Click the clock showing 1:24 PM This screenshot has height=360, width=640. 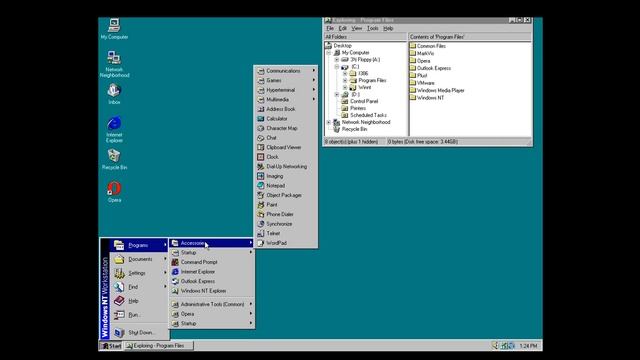click(x=528, y=346)
